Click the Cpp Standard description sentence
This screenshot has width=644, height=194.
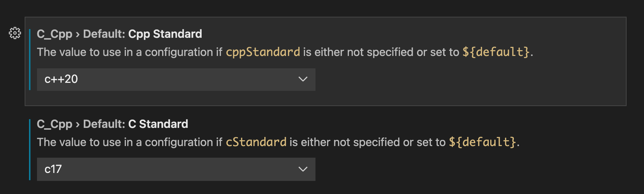(285, 52)
